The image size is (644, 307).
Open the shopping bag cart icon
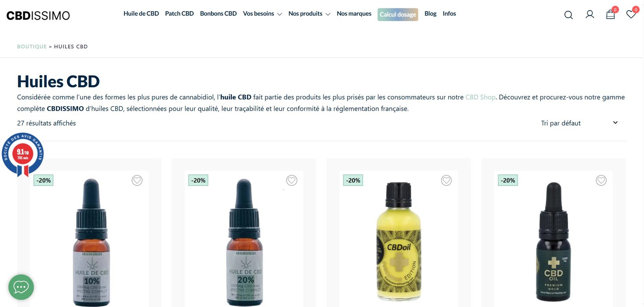pyautogui.click(x=611, y=14)
